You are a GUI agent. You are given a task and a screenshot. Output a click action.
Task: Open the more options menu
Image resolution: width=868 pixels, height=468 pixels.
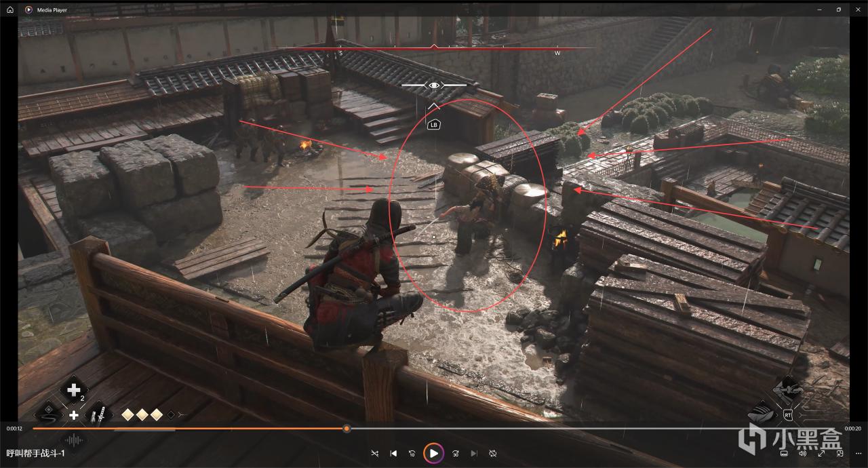(x=858, y=453)
